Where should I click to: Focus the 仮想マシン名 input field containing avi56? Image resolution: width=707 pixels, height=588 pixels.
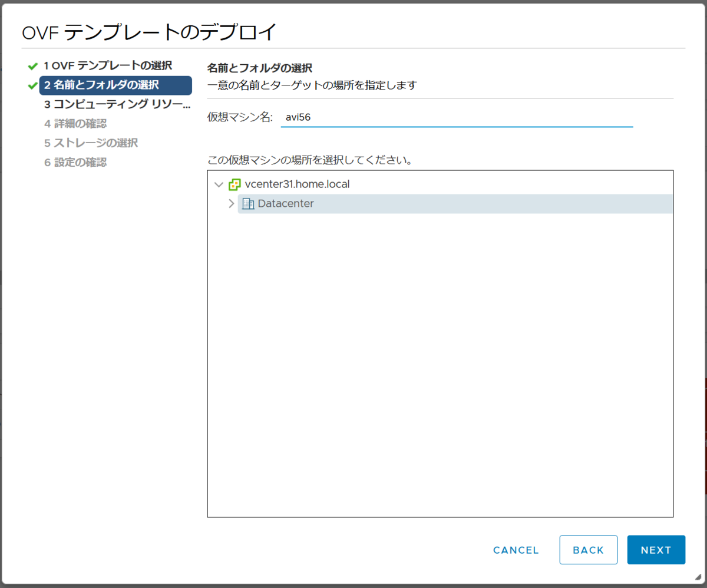[x=457, y=117]
